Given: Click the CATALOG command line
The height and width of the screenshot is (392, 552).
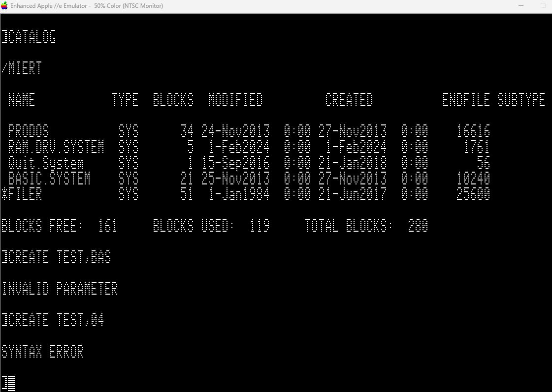Looking at the screenshot, I should [29, 37].
